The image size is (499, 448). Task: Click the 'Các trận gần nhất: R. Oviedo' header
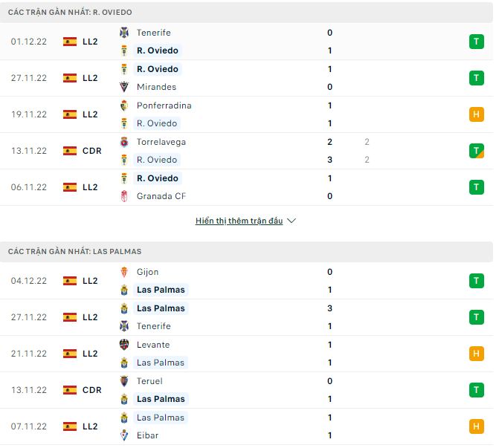click(x=71, y=13)
